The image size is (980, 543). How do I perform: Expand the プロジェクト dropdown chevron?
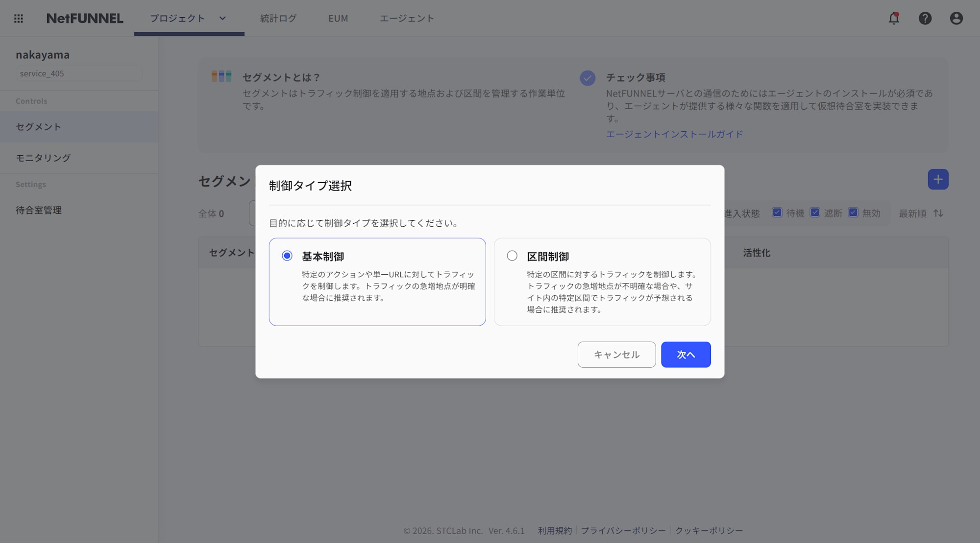222,19
